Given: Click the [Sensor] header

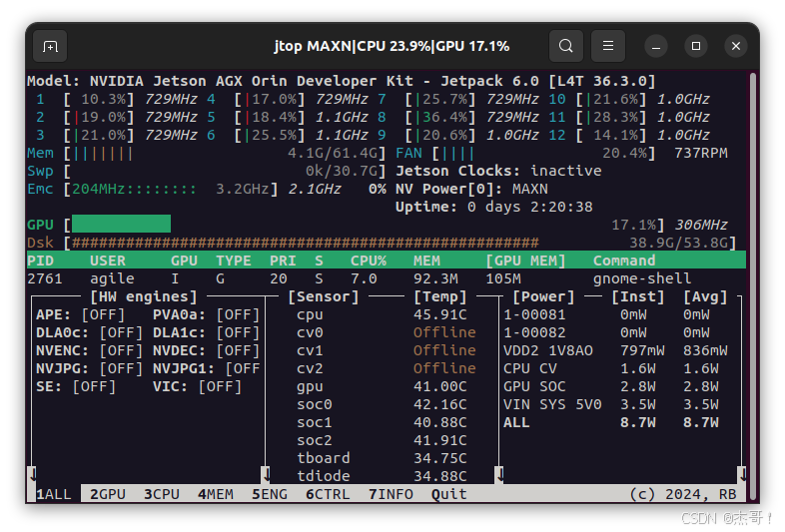Looking at the screenshot, I should (x=324, y=296).
